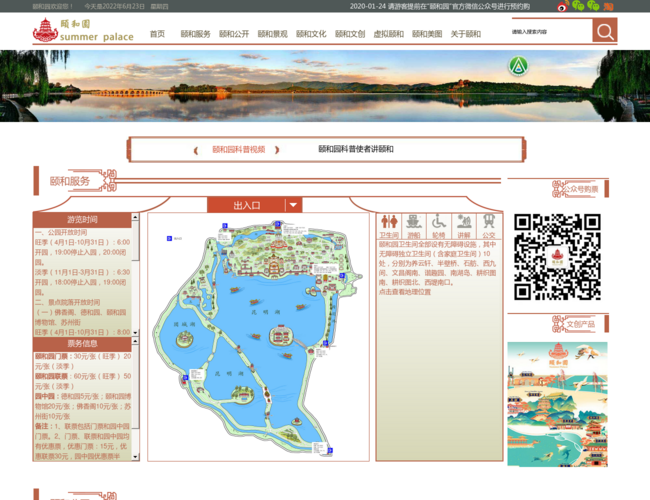Open the 颐和园科普使者讲颐和 link
The height and width of the screenshot is (500, 650).
[x=355, y=149]
